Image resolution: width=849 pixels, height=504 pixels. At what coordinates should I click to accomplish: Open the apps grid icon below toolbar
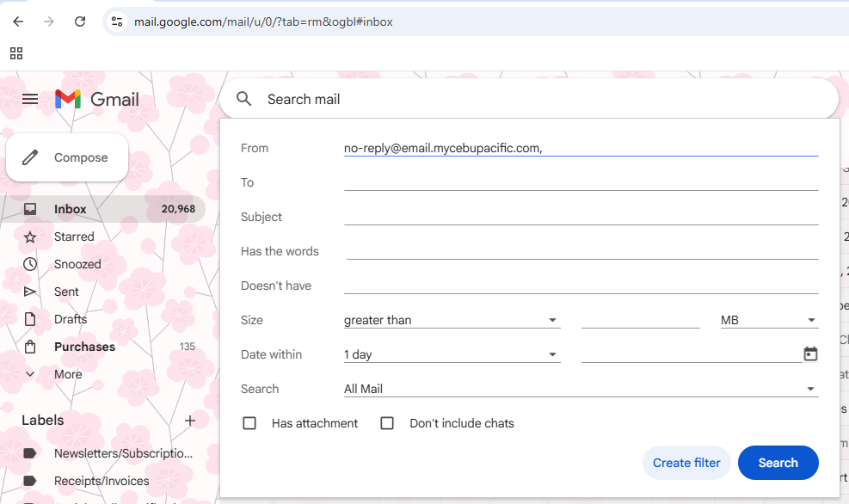pos(16,53)
